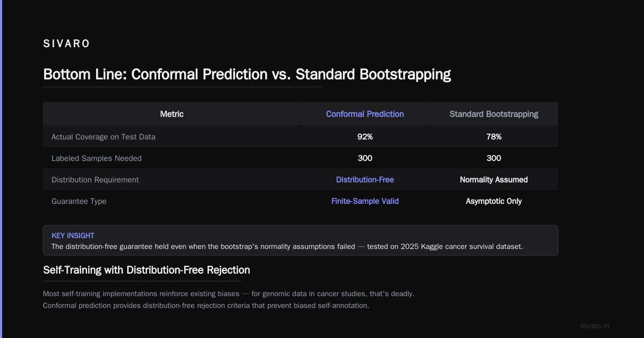This screenshot has height=338, width=644.
Task: Click the Distribution Requirement row label
Action: pyautogui.click(x=95, y=180)
